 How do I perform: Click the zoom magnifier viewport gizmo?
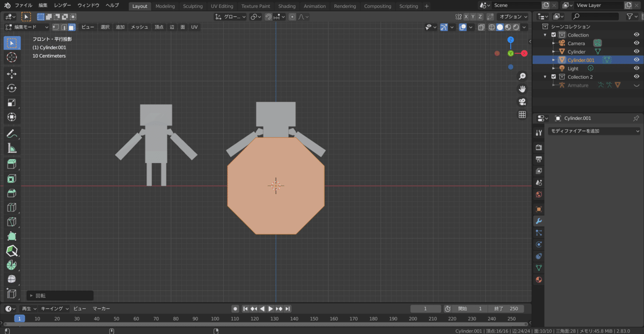click(522, 77)
